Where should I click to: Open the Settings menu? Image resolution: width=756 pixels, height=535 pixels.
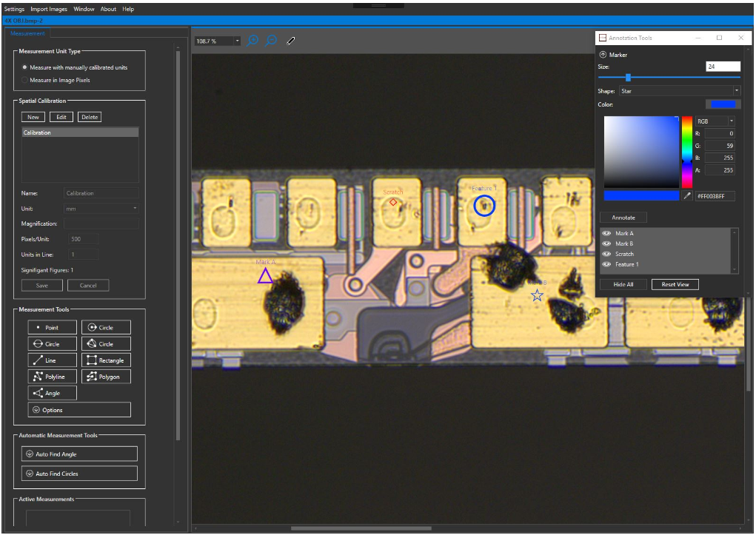(x=13, y=9)
